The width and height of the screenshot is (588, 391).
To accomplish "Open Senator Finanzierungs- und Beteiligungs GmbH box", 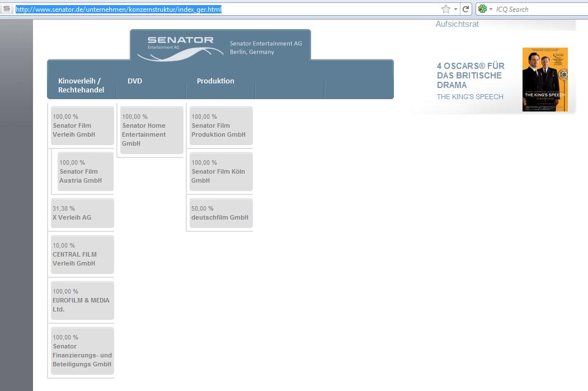I will [x=82, y=351].
